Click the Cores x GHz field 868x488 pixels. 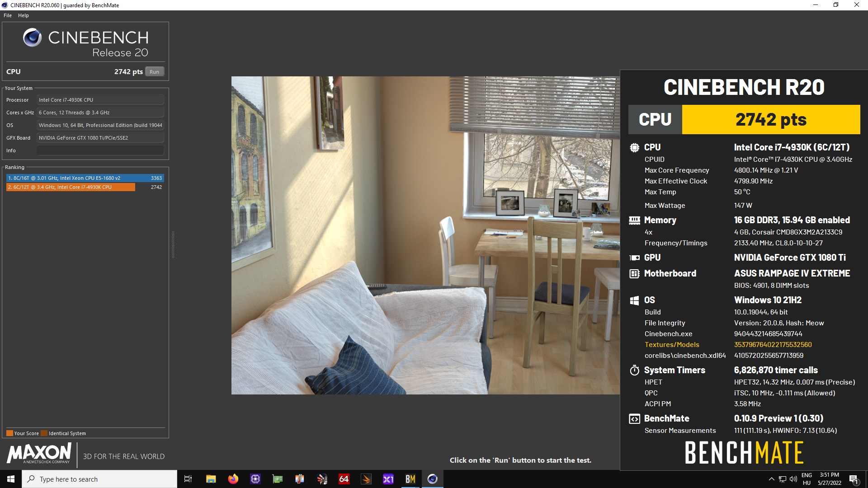[100, 113]
